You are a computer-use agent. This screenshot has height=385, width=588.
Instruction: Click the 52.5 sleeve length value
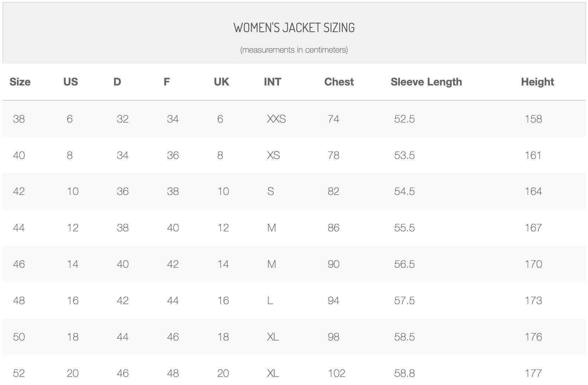point(404,119)
